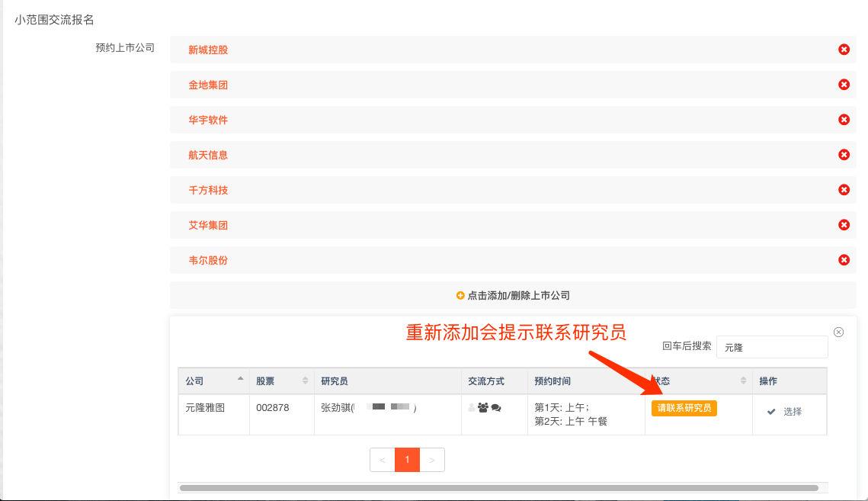The width and height of the screenshot is (868, 501).
Task: Open the 艾华集团 company link
Action: click(x=208, y=225)
